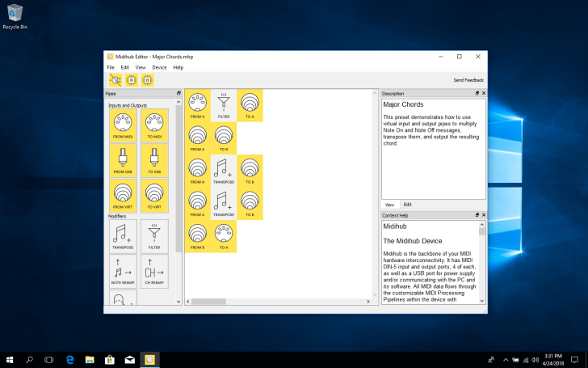Pick the CH REMAP modifier
Image resolution: width=588 pixels, height=368 pixels.
click(154, 272)
